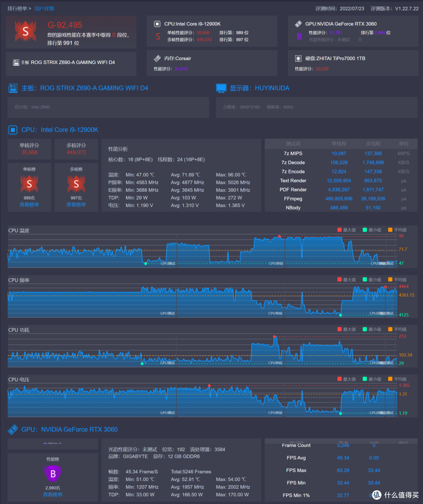
Task: Toggle 平均值 legend on the CPU 频率 chart
Action: pos(397,280)
